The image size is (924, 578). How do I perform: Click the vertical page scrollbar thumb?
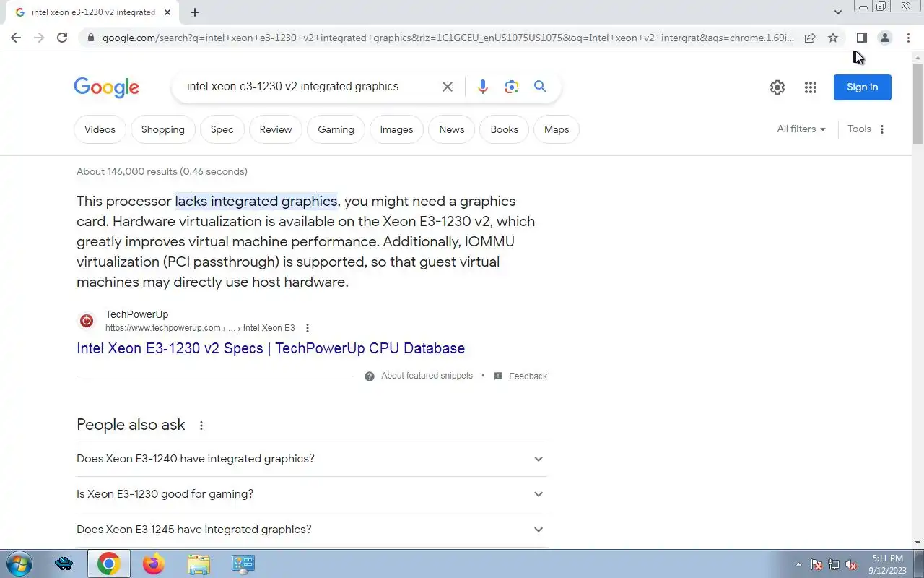918,103
